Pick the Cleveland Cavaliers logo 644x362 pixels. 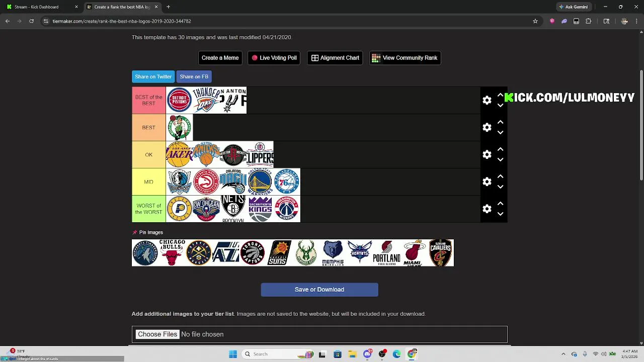click(440, 252)
